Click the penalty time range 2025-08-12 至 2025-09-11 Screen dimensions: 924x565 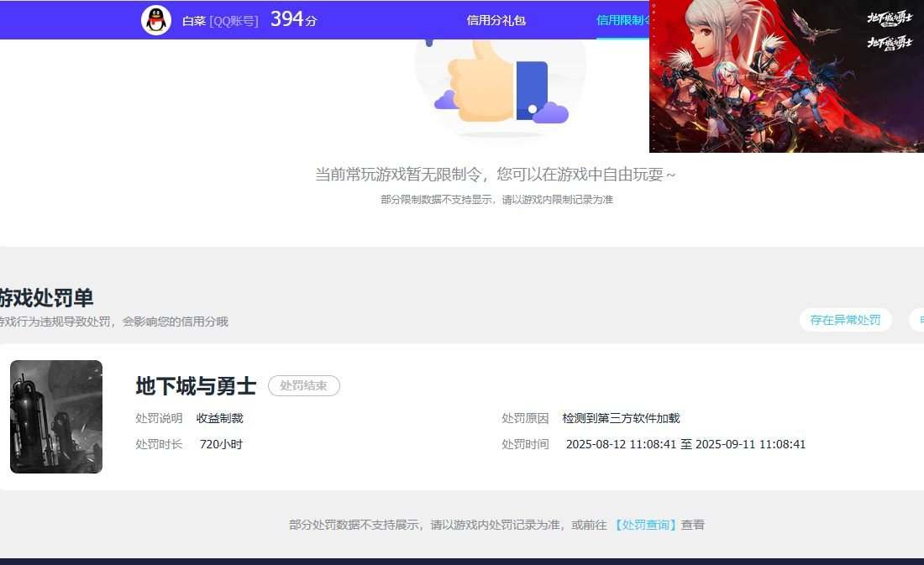(x=685, y=444)
